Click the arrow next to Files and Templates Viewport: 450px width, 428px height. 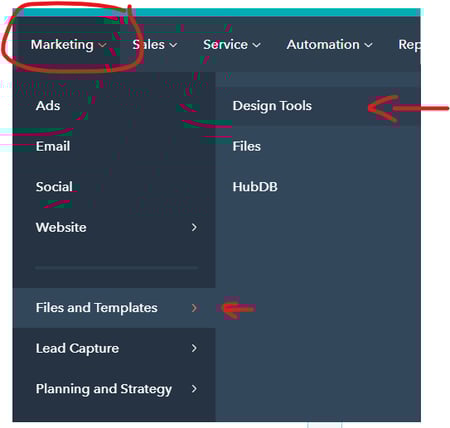click(194, 308)
